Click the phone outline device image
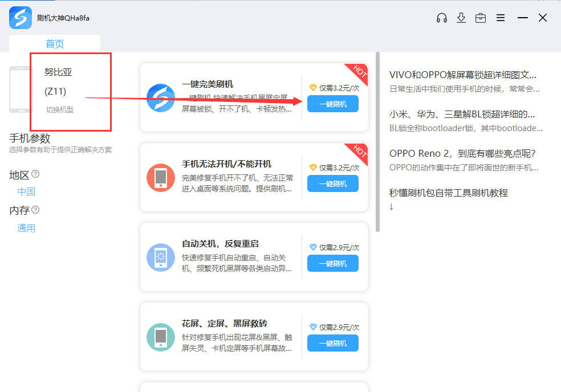 (x=20, y=89)
